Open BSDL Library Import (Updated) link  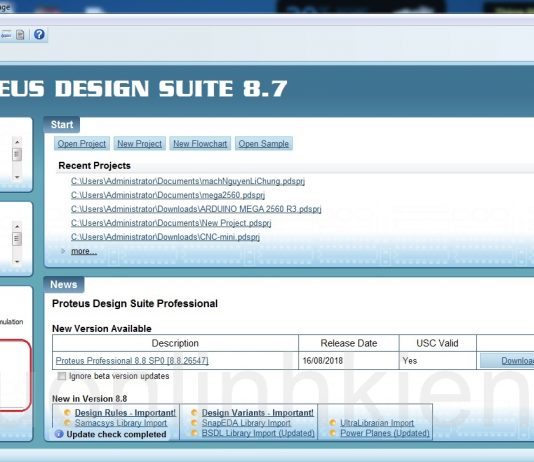258,433
